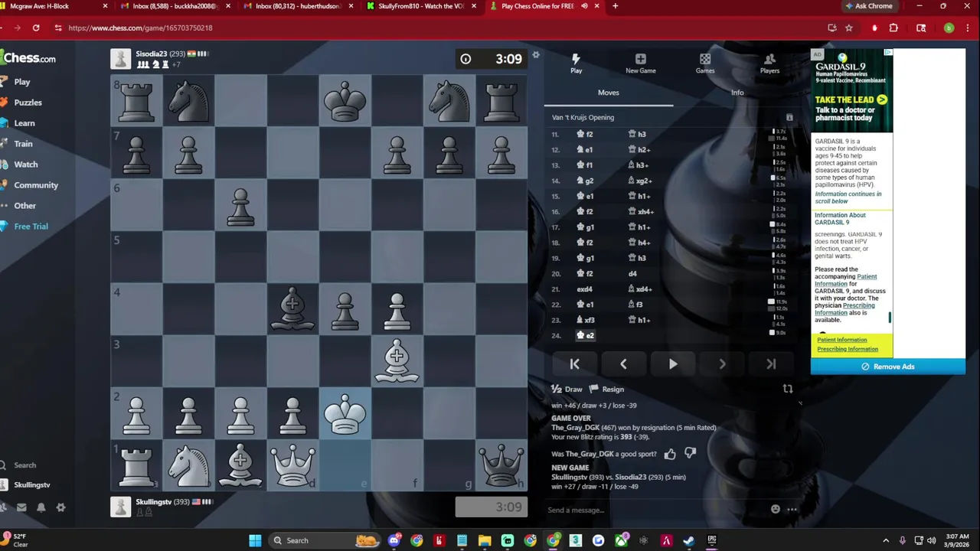Open the emoji picker in chat
This screenshot has width=980, height=551.
(x=776, y=510)
